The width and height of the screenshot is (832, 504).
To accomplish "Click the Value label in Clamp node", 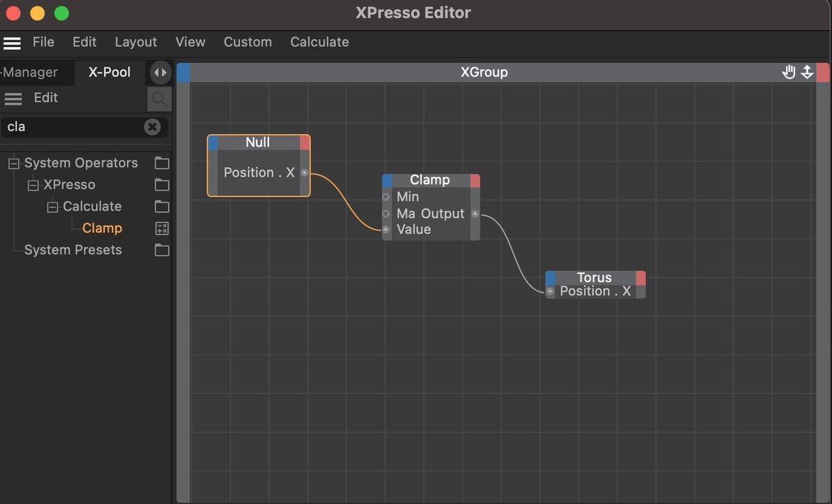I will 414,229.
